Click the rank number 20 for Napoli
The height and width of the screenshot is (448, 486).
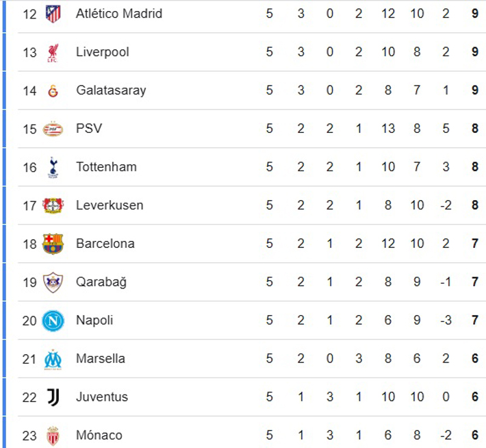[29, 321]
